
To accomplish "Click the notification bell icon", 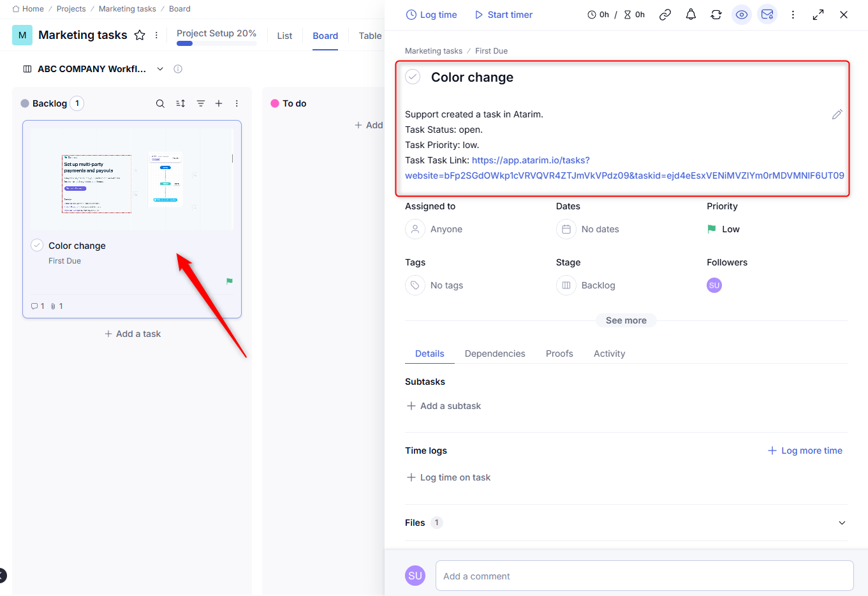I will [x=691, y=15].
